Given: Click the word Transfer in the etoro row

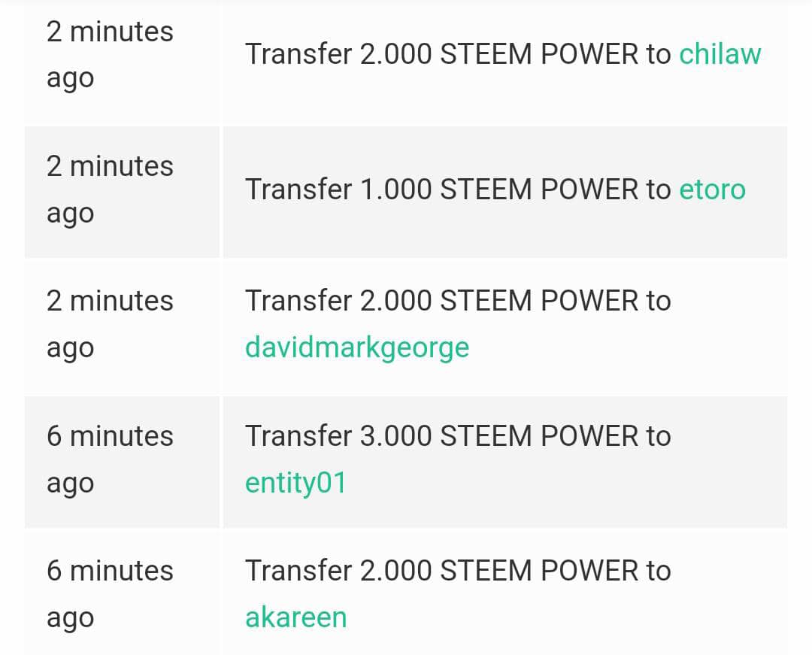Looking at the screenshot, I should click(x=298, y=189).
